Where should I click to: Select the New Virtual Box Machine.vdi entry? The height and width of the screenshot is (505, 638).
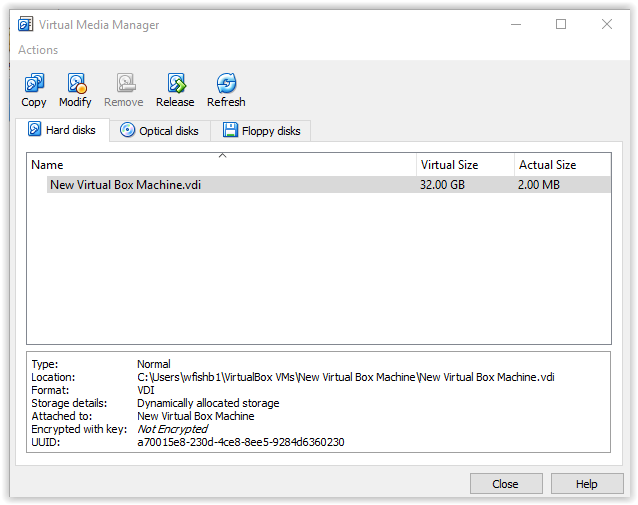(125, 185)
